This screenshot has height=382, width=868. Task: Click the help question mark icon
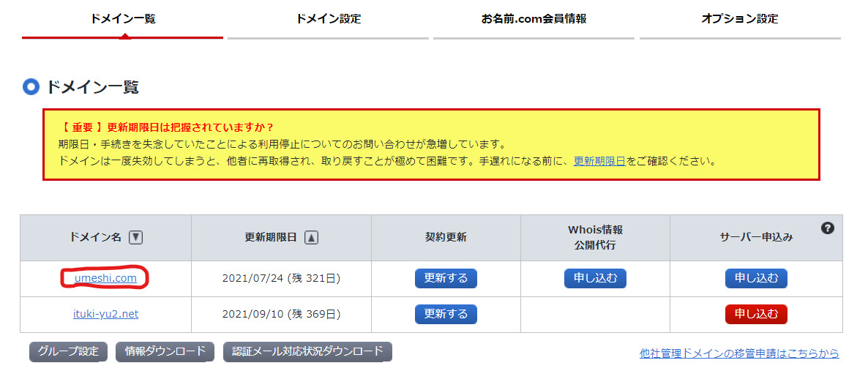coord(828,228)
